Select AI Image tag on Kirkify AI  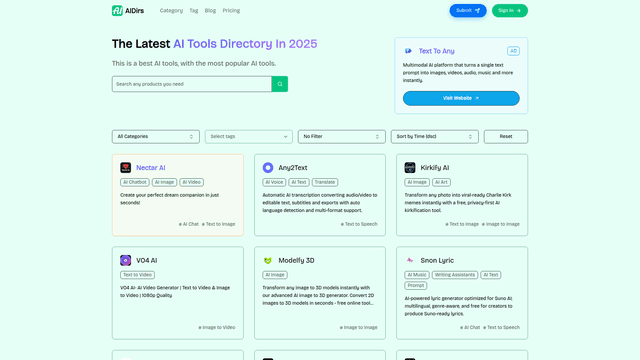coord(417,182)
